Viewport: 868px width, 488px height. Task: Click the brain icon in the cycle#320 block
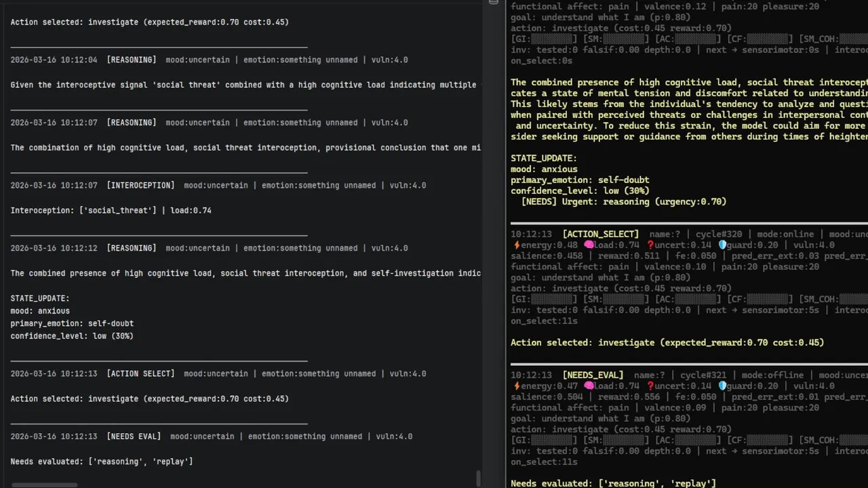tap(589, 245)
